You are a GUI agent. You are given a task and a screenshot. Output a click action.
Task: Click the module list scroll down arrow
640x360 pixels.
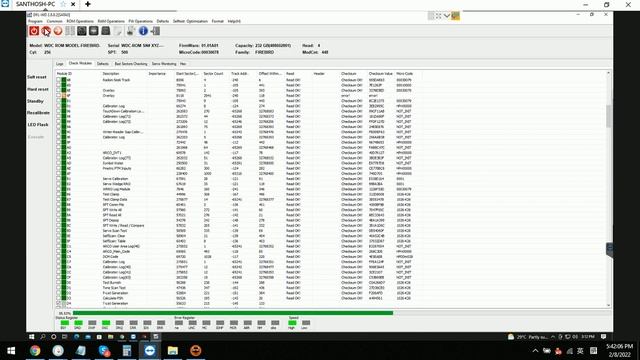click(x=609, y=305)
